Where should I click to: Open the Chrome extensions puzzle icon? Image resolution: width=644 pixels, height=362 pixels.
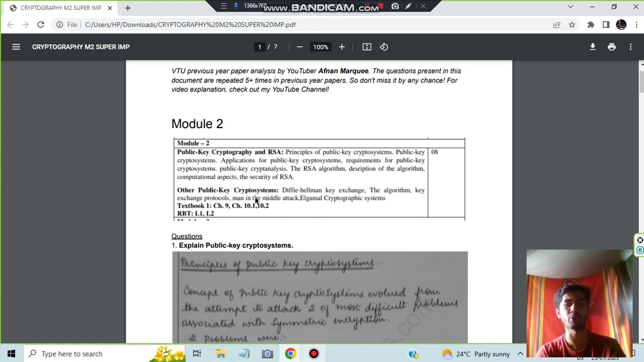point(591,25)
